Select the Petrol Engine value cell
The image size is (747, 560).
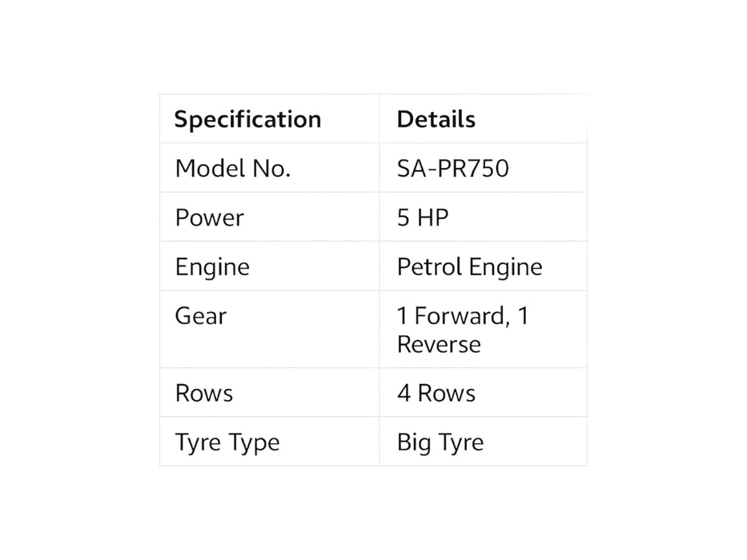(469, 266)
